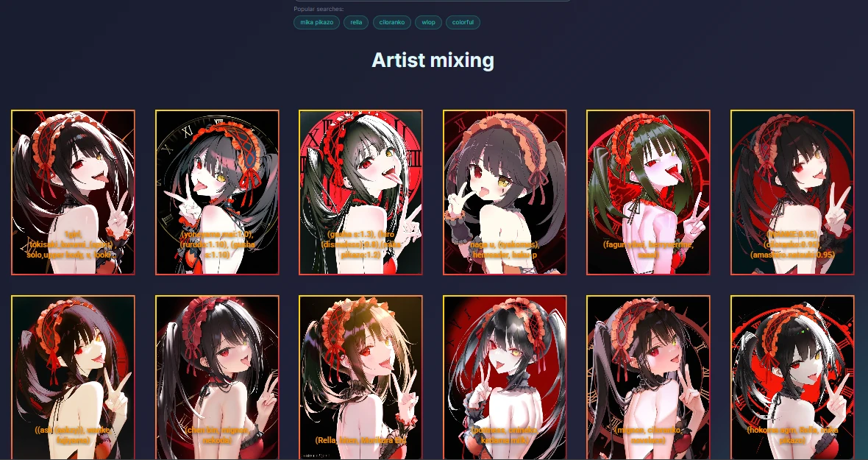
Task: Open the 'yoneyama mai, rurudo' mix thumbnail
Action: click(217, 192)
